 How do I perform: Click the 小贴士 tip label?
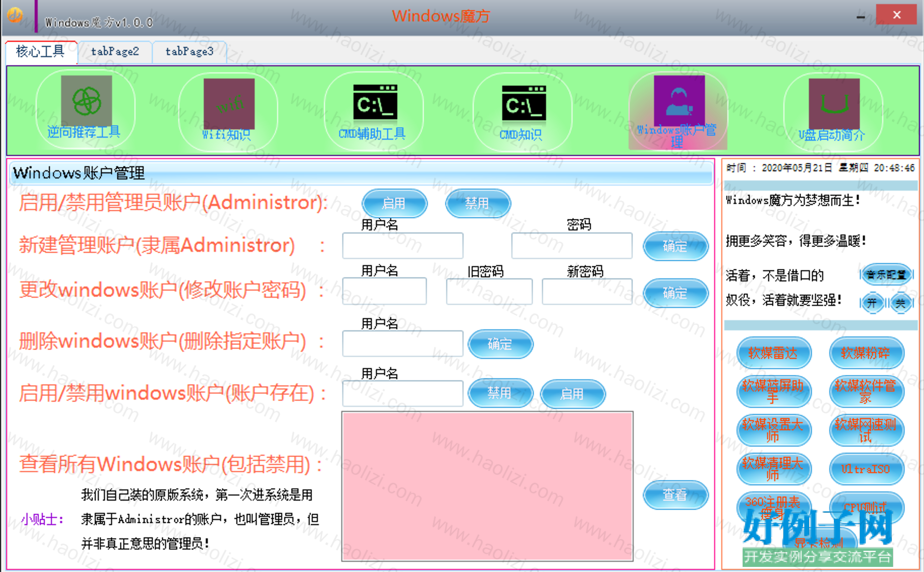[42, 519]
